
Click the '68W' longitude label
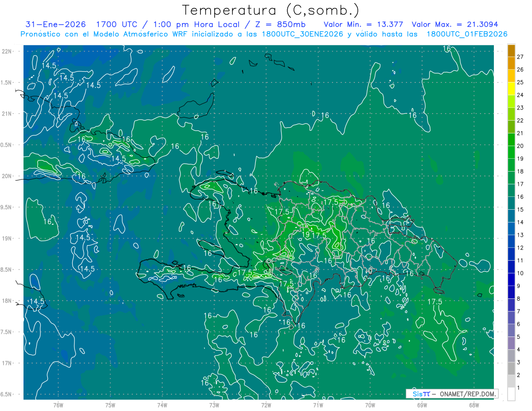click(x=474, y=405)
